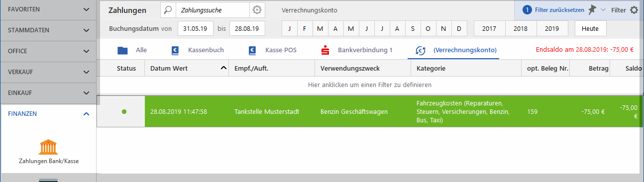Open Zahlungen Bank/Kasse bank icon
Screen dimensions: 644x182
[x=48, y=147]
